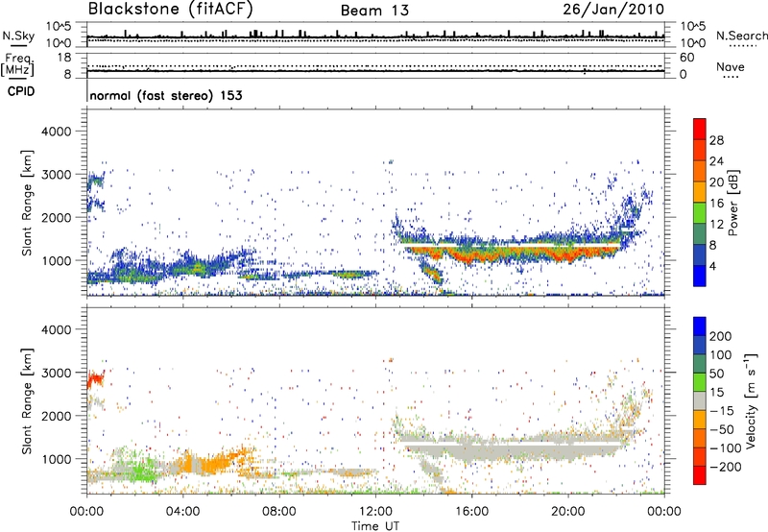Click the "Power [dB]" colorbar label
This screenshot has height=532, width=768.
pos(732,203)
